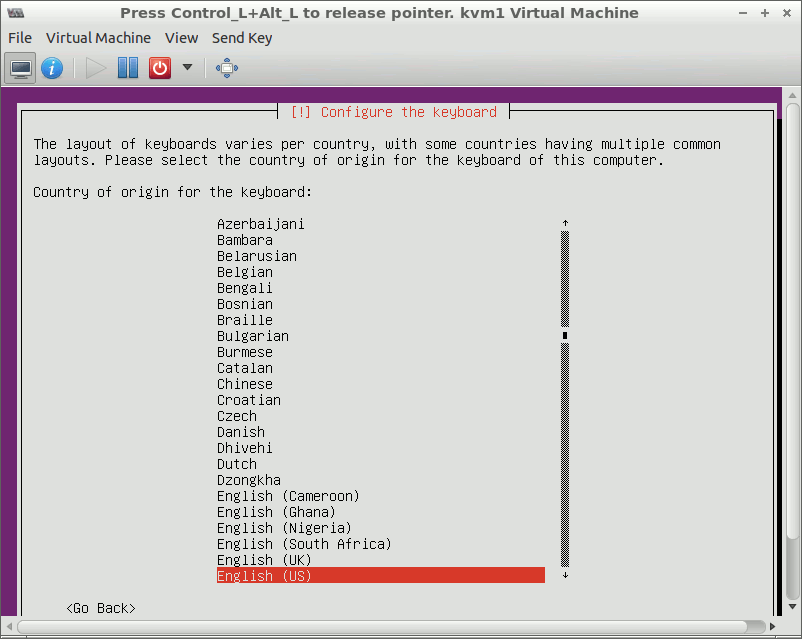Pause the virtual machine
Image resolution: width=802 pixels, height=639 pixels.
click(128, 68)
